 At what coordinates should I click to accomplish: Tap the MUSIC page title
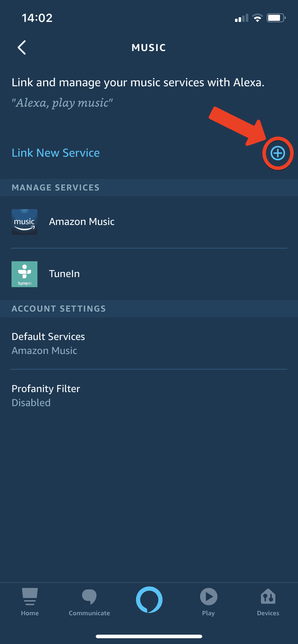tap(149, 48)
